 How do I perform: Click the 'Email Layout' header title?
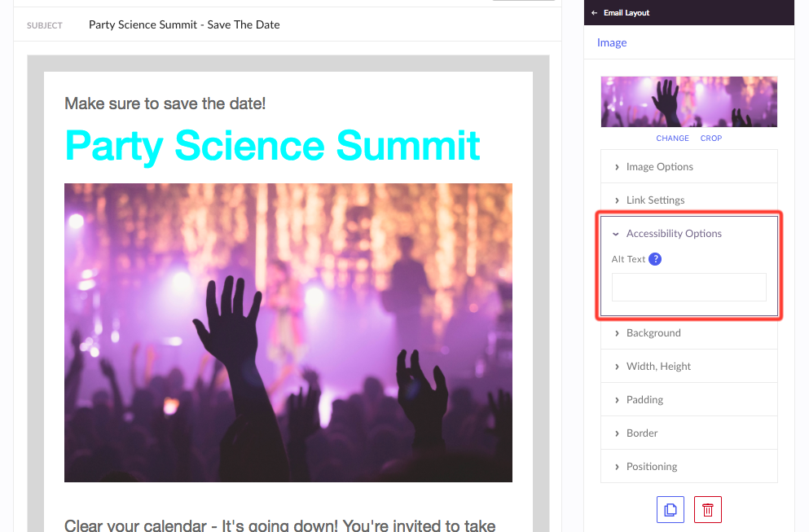point(627,13)
